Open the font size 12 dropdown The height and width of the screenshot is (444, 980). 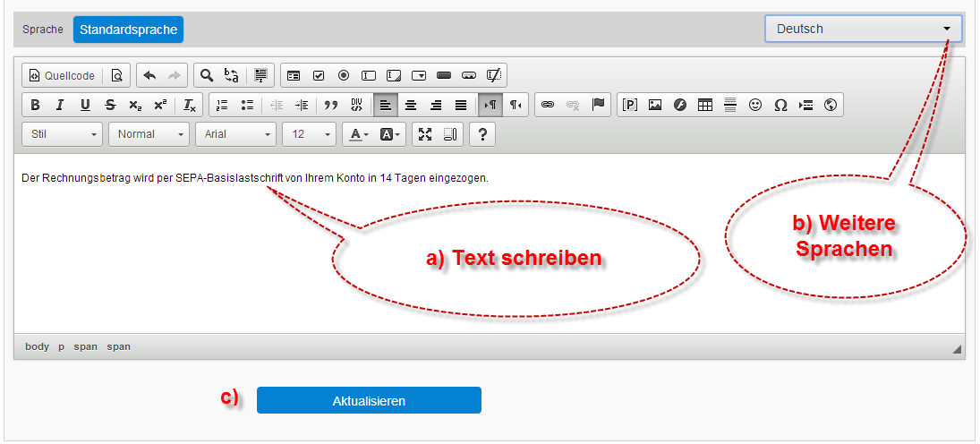tap(310, 133)
